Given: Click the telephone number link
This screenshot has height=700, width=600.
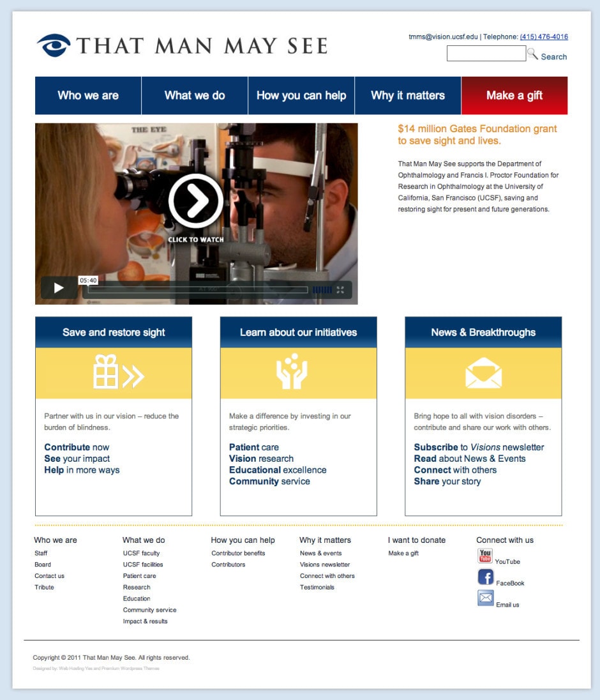Looking at the screenshot, I should tap(544, 37).
